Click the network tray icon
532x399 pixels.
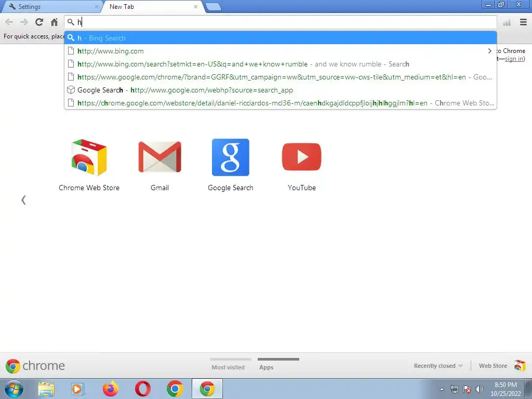[454, 389]
